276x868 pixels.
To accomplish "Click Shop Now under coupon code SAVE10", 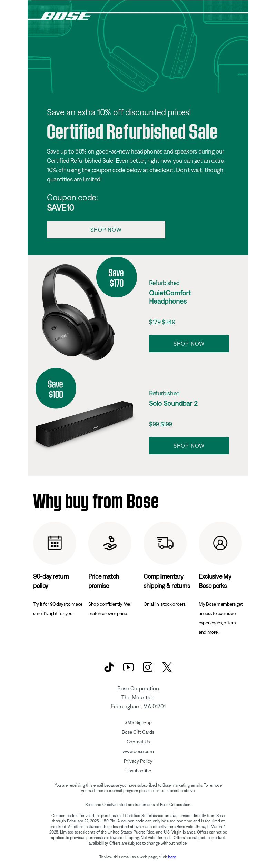I will tap(106, 230).
